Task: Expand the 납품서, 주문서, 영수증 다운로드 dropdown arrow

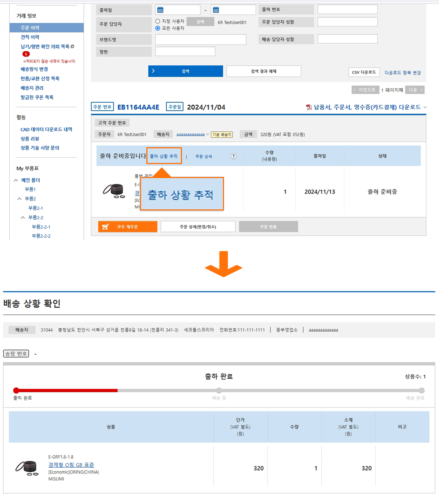Action: 425,107
